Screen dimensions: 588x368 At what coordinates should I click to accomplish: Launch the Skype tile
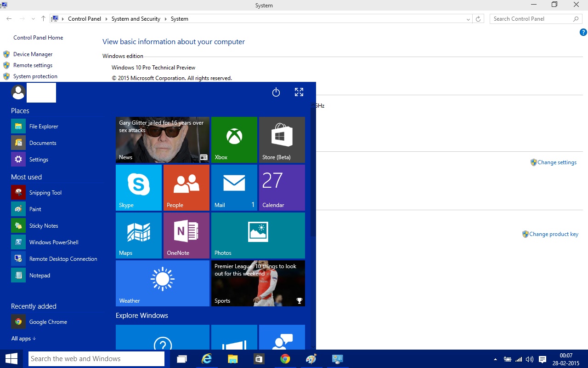pos(138,188)
